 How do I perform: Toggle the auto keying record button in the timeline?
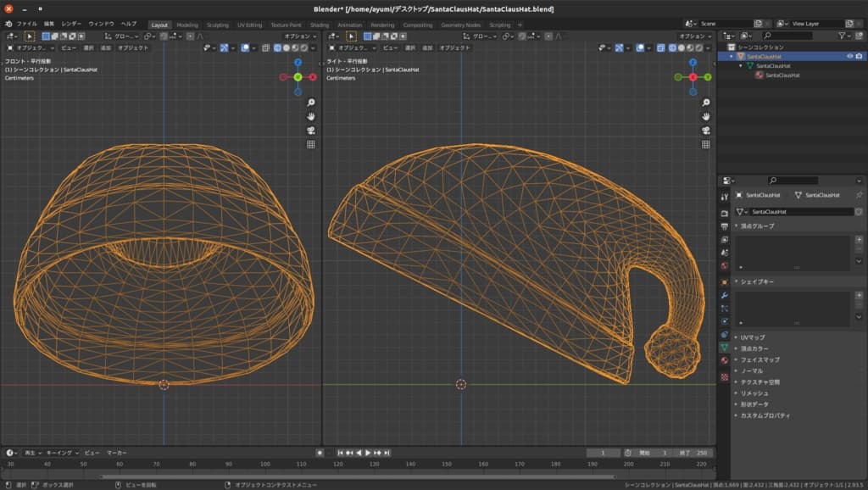(320, 453)
